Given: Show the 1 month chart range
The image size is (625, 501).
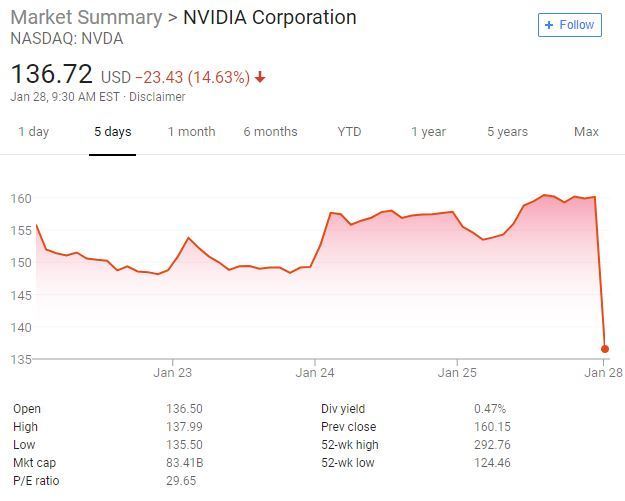Looking at the screenshot, I should pos(191,132).
